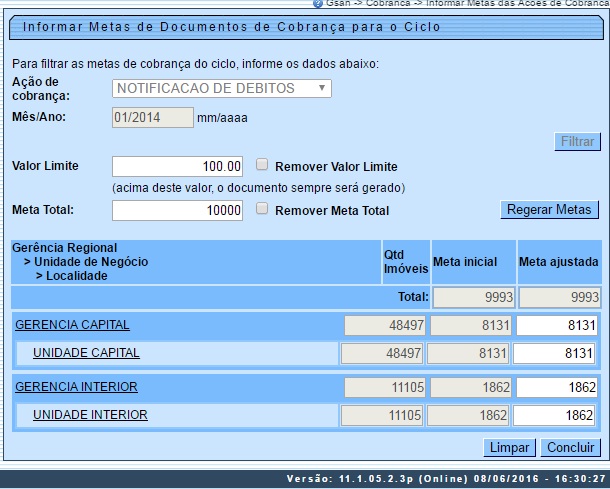Image resolution: width=610 pixels, height=489 pixels.
Task: Click the Meta Total input field
Action: pyautogui.click(x=178, y=210)
